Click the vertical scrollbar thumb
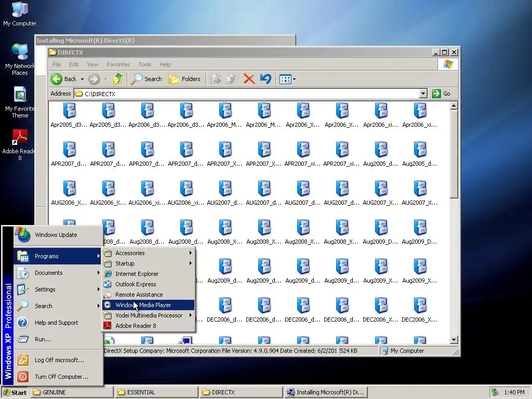Screen dimensions: 532x399 coord(454,154)
